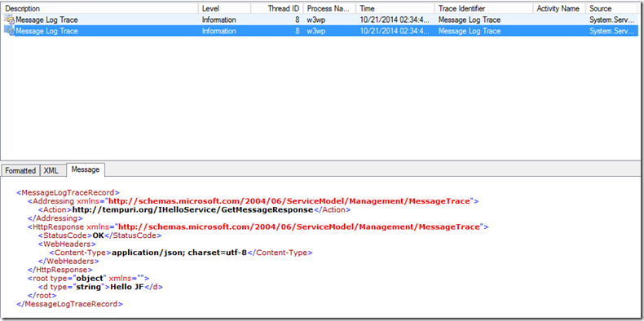Click first row's Trace Identifier cell
Screen dimensions: 644x321
(470, 20)
